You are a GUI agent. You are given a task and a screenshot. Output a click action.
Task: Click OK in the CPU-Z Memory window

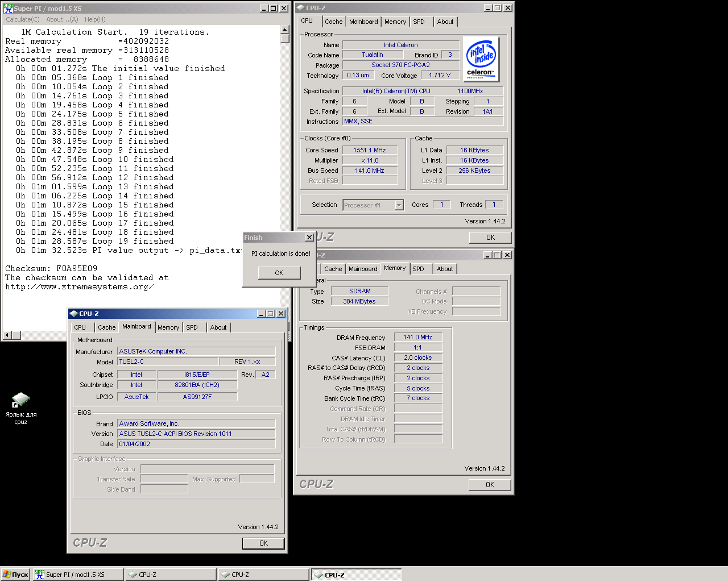(x=490, y=485)
